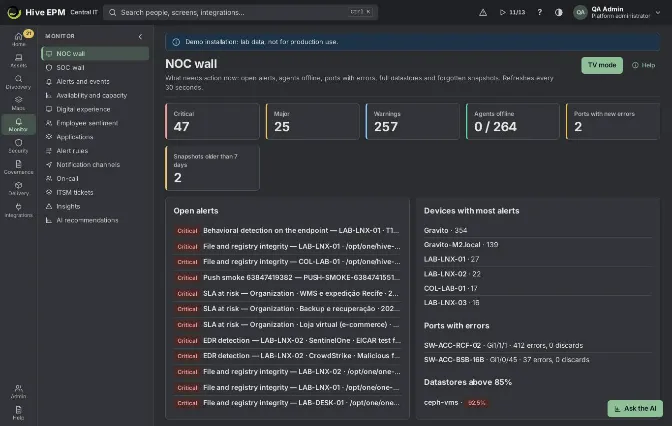
Task: Open the Warnings 257 stat card
Action: click(x=412, y=121)
